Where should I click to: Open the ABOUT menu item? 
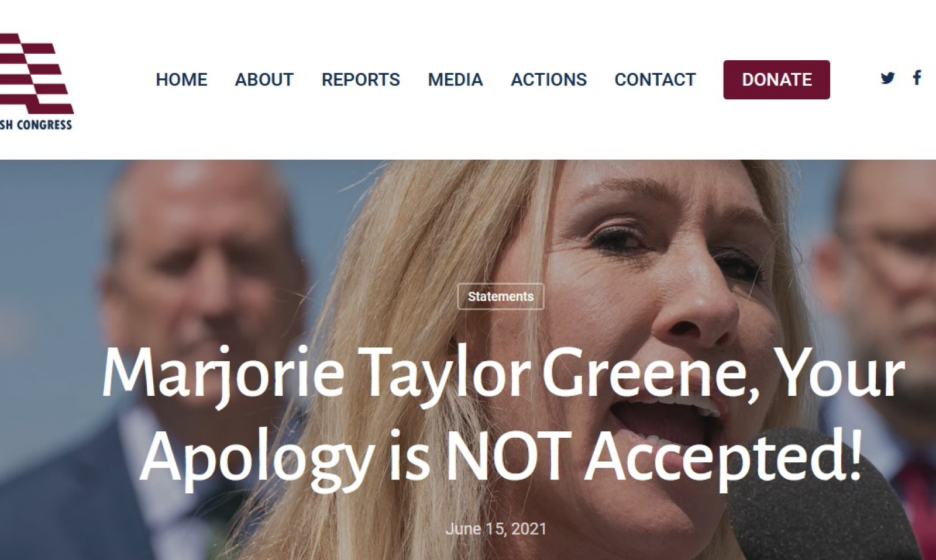tap(264, 79)
